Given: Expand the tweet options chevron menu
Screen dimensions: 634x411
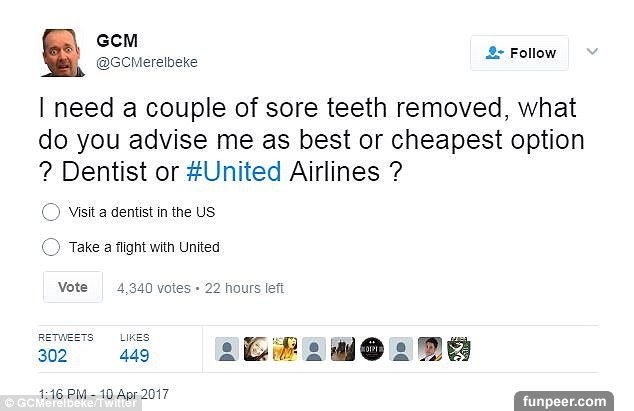Looking at the screenshot, I should [x=592, y=51].
